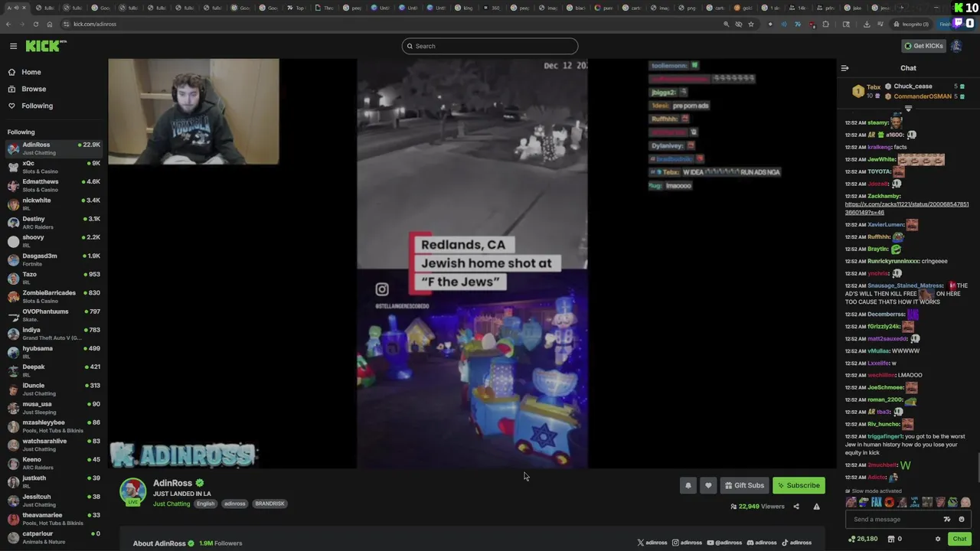Toggle notification bell for AdinRoss
This screenshot has width=980, height=551.
(x=688, y=485)
